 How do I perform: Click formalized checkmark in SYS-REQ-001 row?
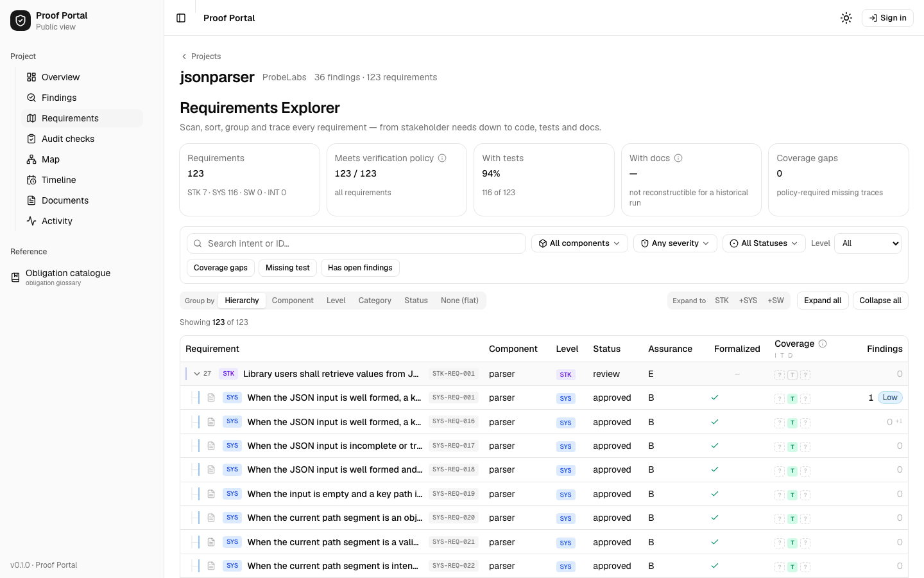pyautogui.click(x=715, y=398)
